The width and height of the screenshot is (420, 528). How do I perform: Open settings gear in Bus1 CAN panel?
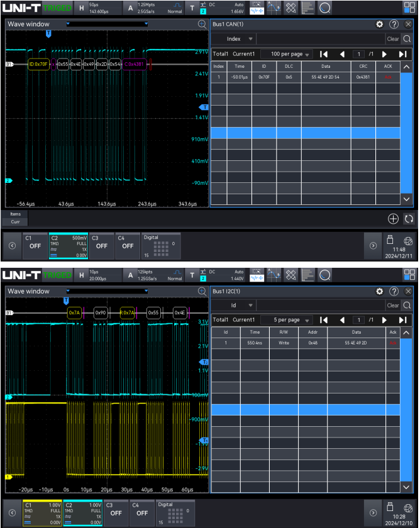[x=379, y=24]
